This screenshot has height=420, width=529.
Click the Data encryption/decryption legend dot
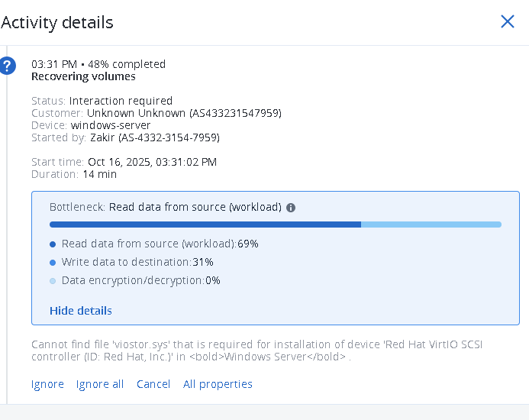click(x=53, y=281)
